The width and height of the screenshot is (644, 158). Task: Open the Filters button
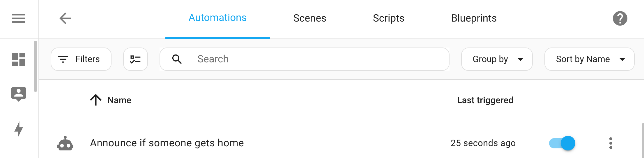click(x=81, y=59)
